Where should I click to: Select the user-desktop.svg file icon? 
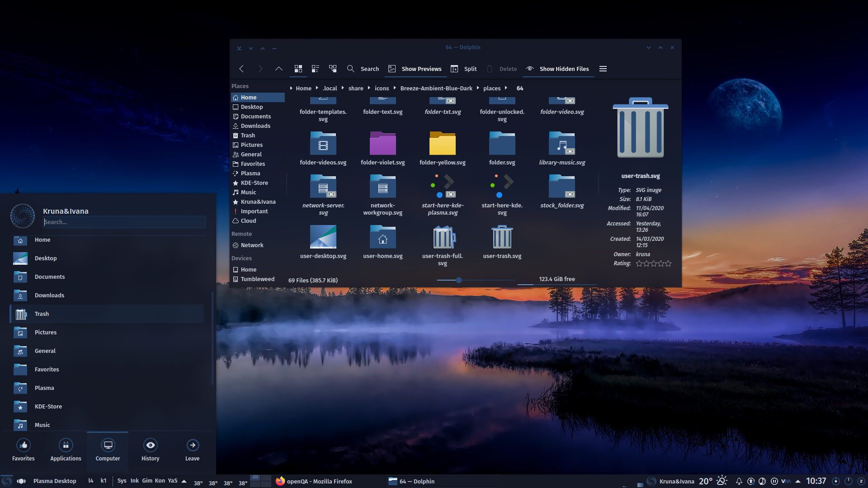point(323,237)
